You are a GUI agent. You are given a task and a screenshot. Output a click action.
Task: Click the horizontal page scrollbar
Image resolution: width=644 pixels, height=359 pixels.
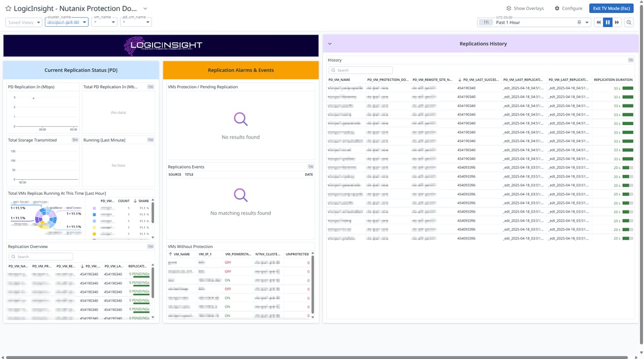click(x=317, y=357)
